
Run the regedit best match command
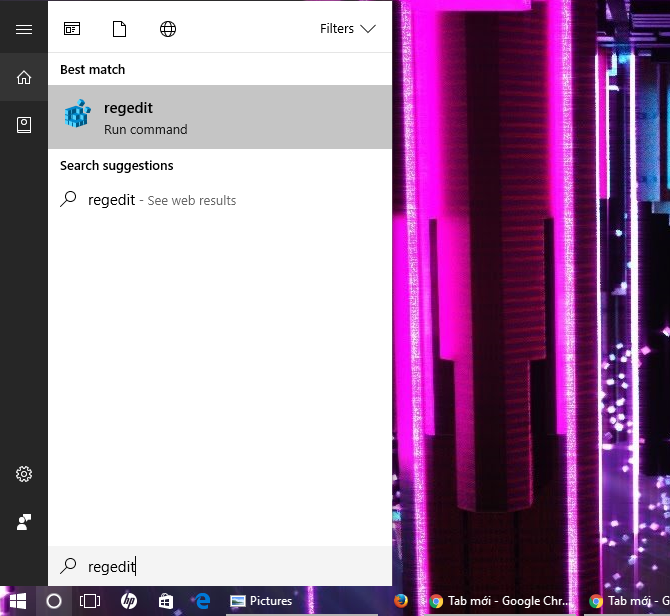(219, 117)
